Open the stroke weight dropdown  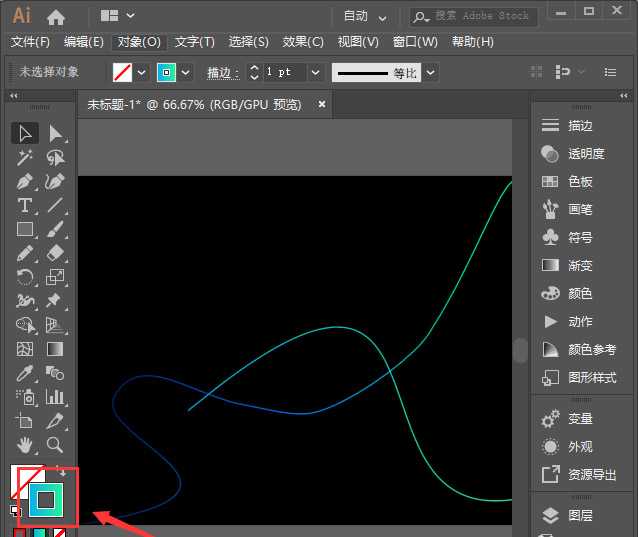[315, 73]
